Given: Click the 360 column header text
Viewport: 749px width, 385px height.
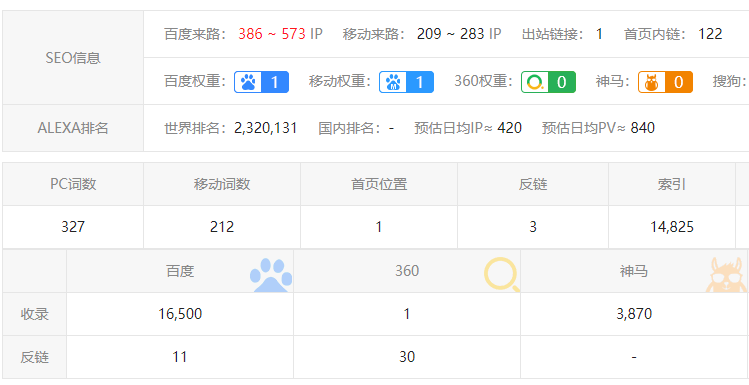Looking at the screenshot, I should tap(407, 271).
